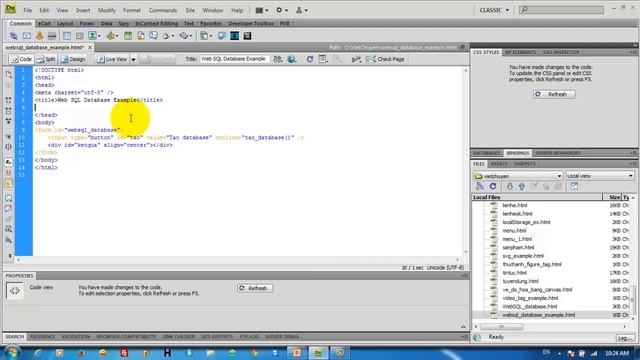Open Images insert dropdown
Image resolution: width=640 pixels, height=360 pixels.
click(94, 36)
